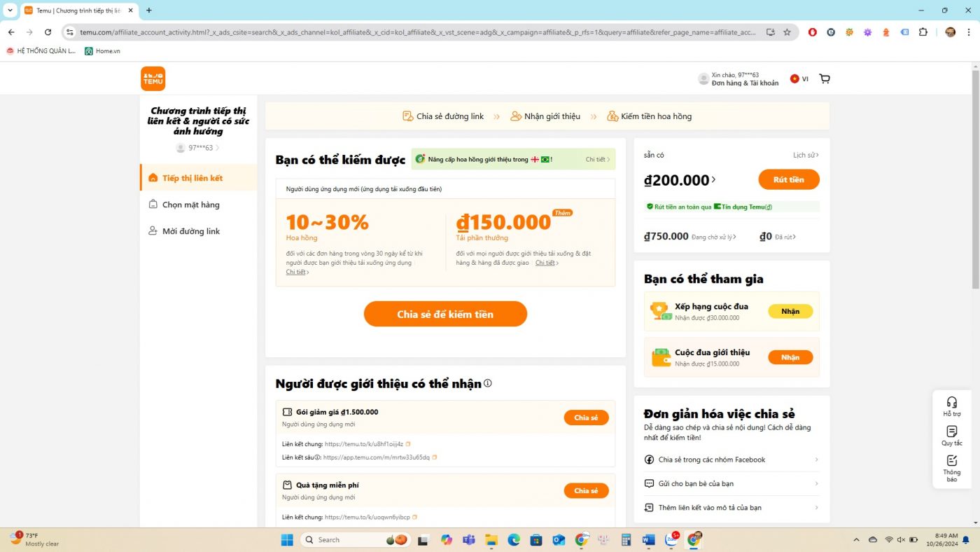Click the red ad-blocker extension icon
This screenshot has height=552, width=980.
pos(812,32)
